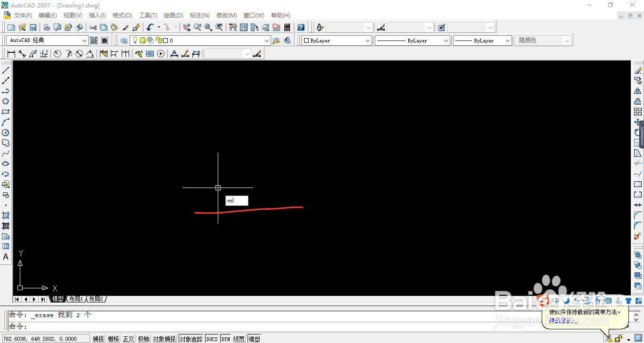Screen dimensions: 644x343
Task: Toggle 极轴 polar tracking in status bar
Action: [144, 339]
